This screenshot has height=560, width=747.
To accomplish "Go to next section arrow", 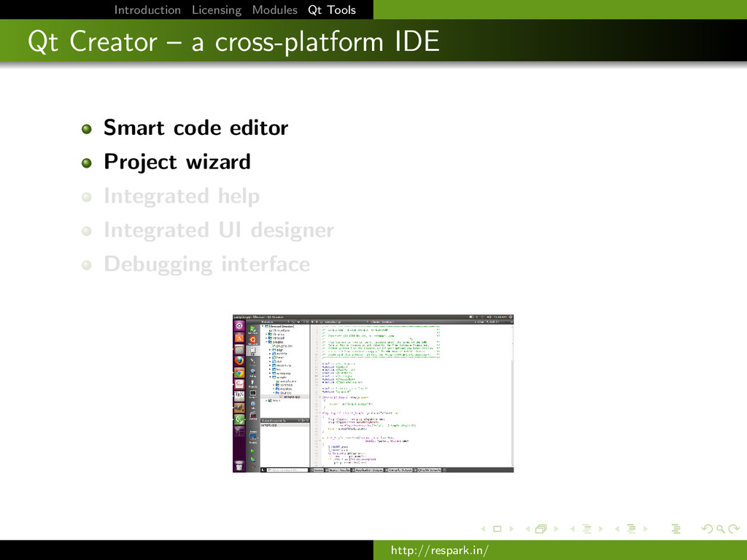I will pos(646,529).
